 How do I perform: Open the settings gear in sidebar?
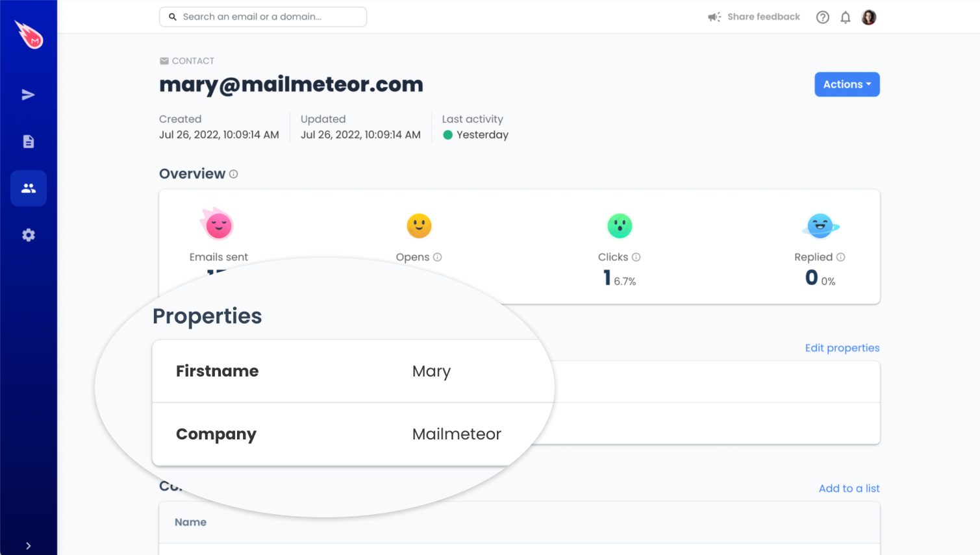[x=29, y=235]
